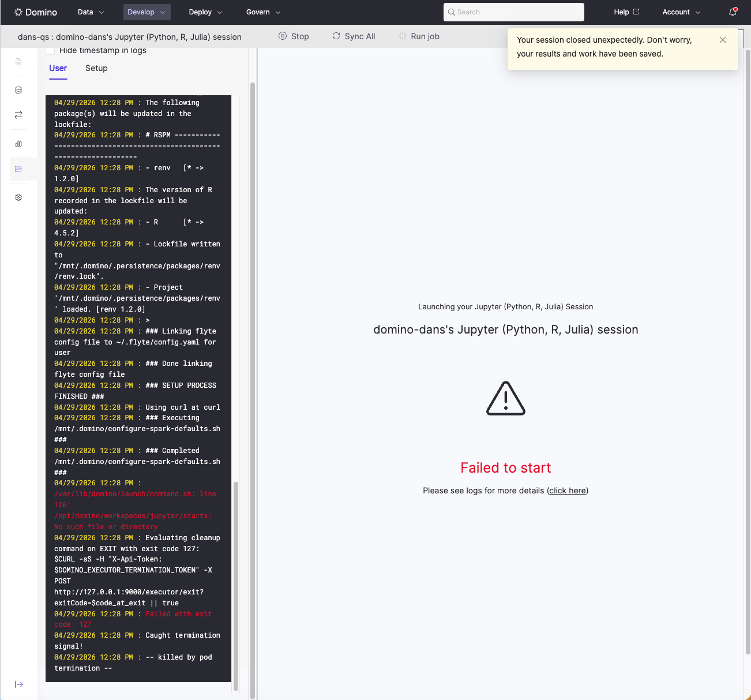Open the notifications bell
The image size is (751, 700).
pos(733,12)
